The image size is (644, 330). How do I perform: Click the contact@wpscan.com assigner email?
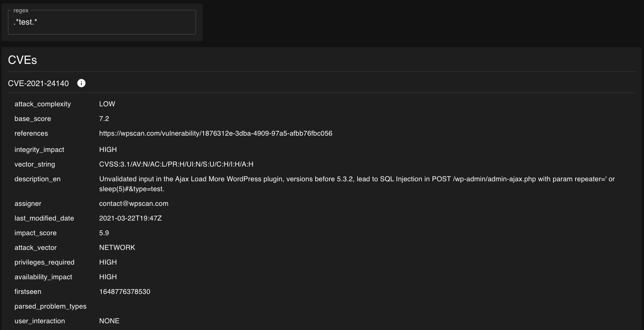(133, 204)
